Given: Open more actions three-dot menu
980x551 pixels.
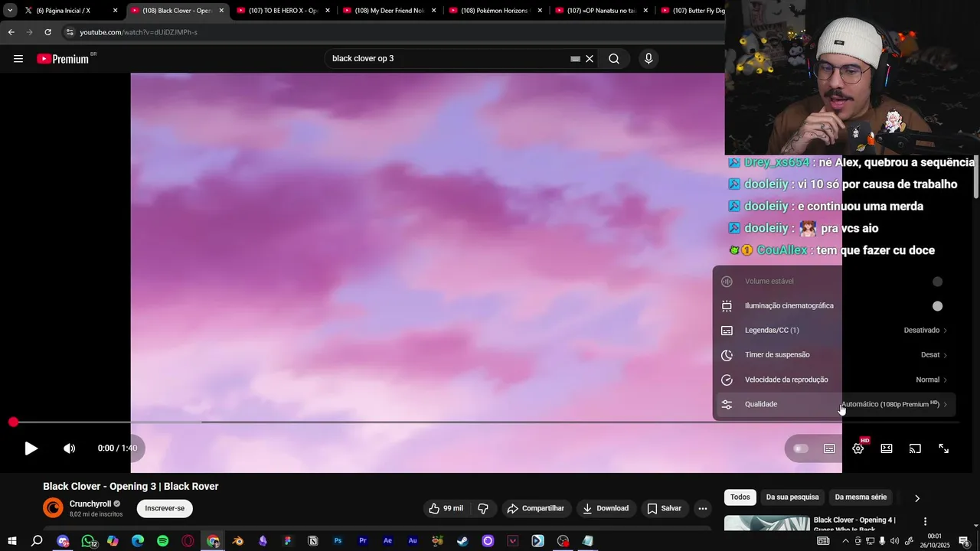Looking at the screenshot, I should 702,508.
